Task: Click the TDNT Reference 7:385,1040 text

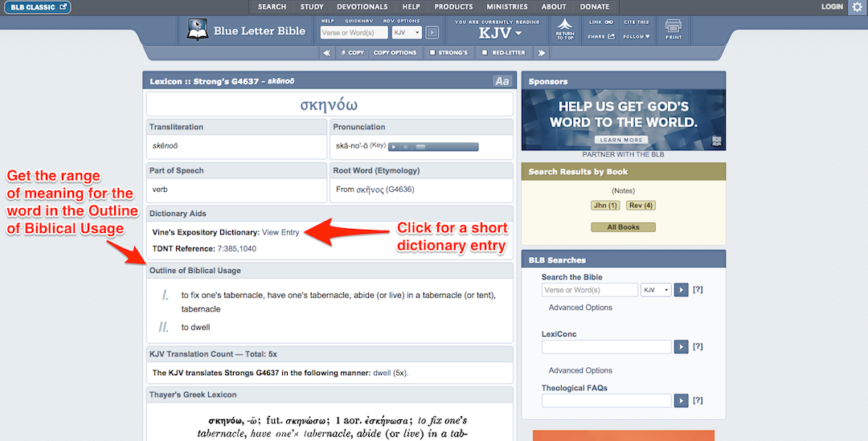Action: click(x=236, y=249)
